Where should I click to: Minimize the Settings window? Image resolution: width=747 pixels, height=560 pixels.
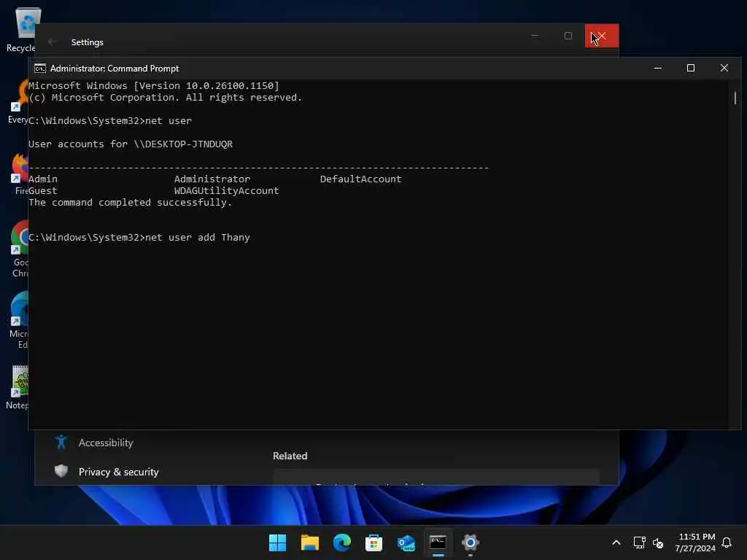pos(535,36)
